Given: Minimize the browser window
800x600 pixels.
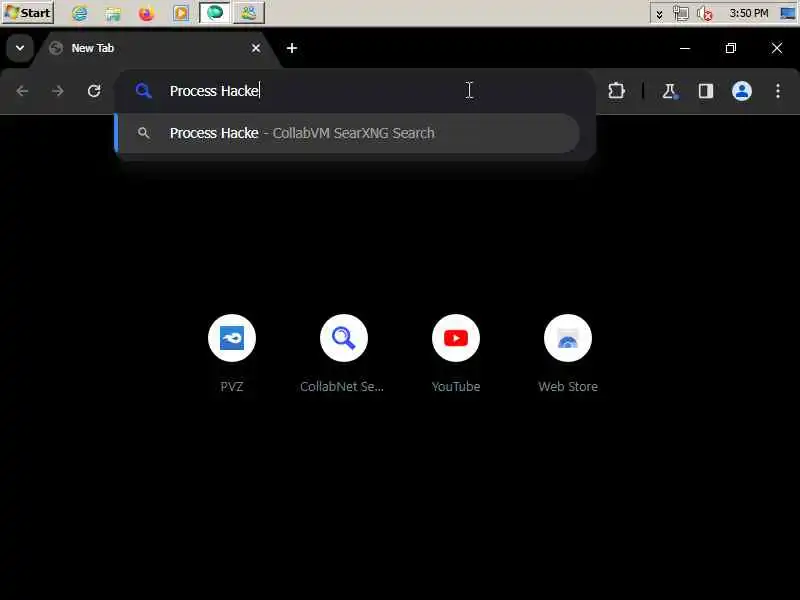Looking at the screenshot, I should coord(685,48).
